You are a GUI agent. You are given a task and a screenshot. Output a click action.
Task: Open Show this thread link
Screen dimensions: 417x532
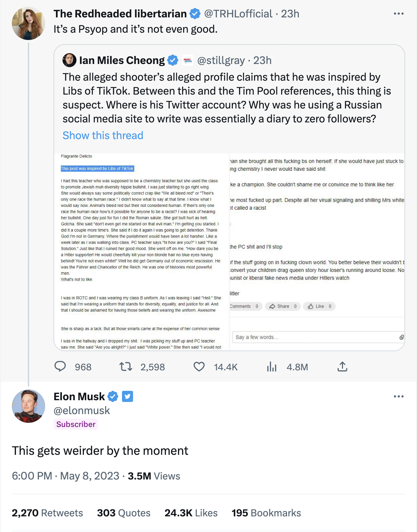(x=103, y=135)
